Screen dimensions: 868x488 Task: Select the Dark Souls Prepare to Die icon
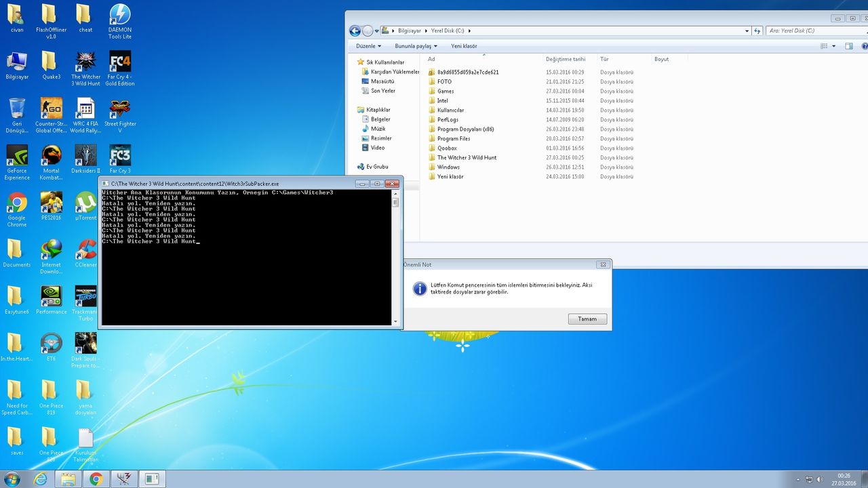point(85,350)
